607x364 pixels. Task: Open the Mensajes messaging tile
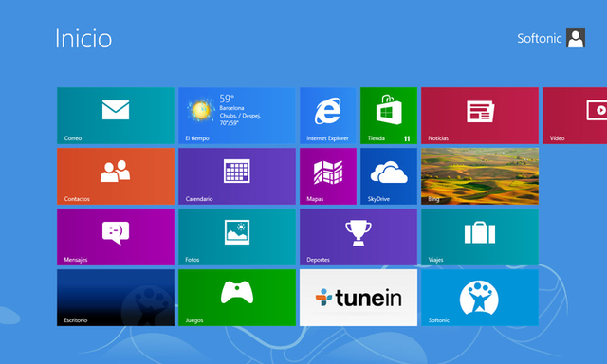click(116, 237)
